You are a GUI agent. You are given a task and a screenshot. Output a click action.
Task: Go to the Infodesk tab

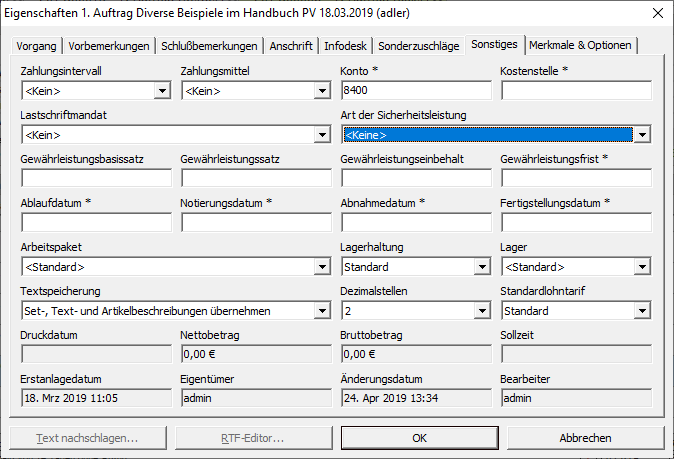(347, 46)
